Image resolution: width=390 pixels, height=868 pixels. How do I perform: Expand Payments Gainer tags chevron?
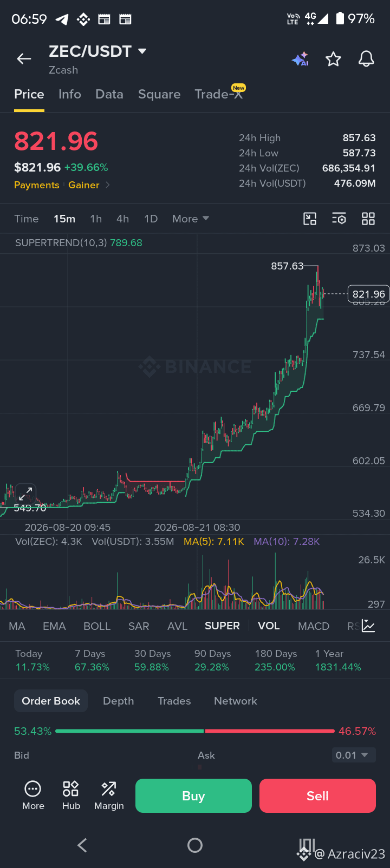pos(107,185)
